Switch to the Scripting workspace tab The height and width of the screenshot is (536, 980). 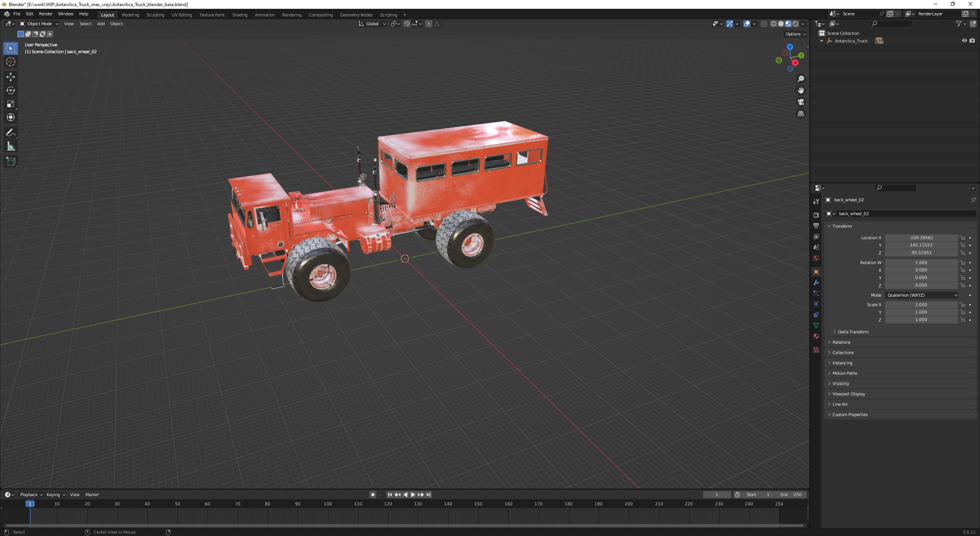point(388,15)
